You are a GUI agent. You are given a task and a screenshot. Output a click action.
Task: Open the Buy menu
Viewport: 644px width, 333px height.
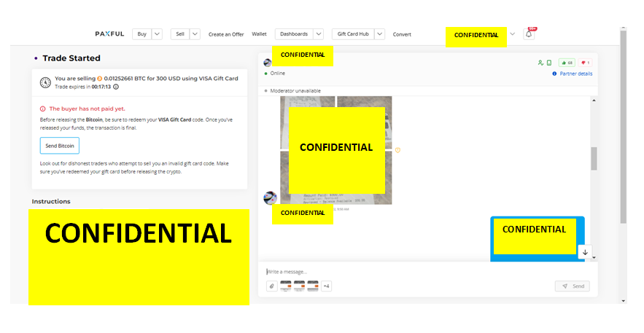(x=142, y=34)
